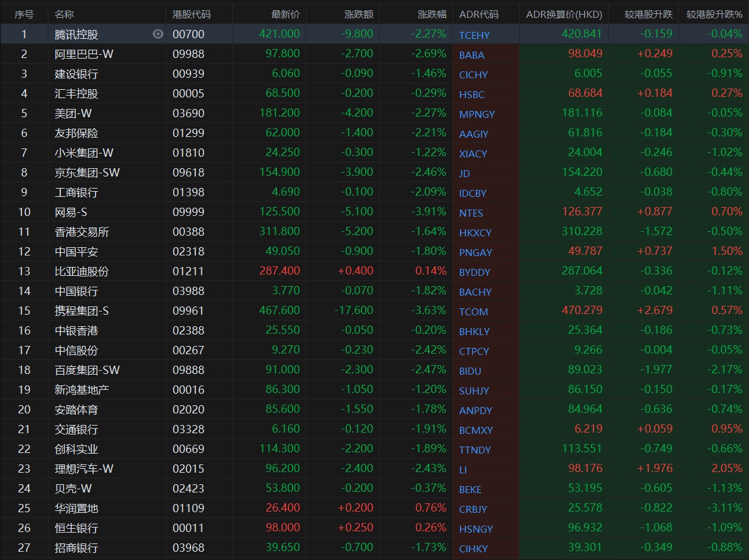
Task: Open the TCEHY ADR code link
Action: (x=474, y=35)
